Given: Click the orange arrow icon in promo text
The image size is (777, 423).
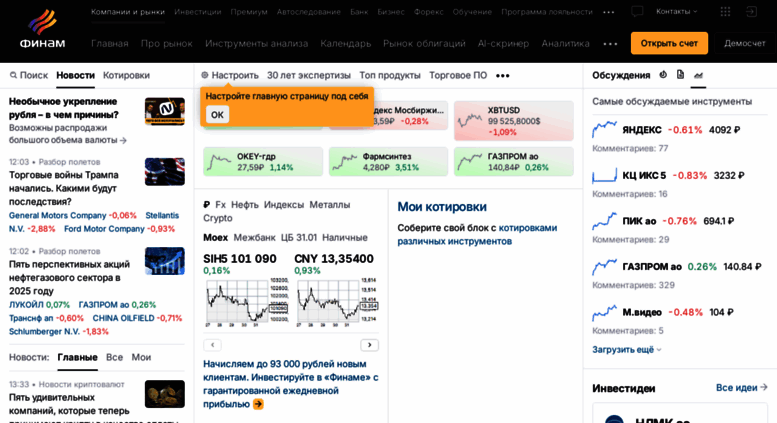Looking at the screenshot, I should tap(258, 404).
